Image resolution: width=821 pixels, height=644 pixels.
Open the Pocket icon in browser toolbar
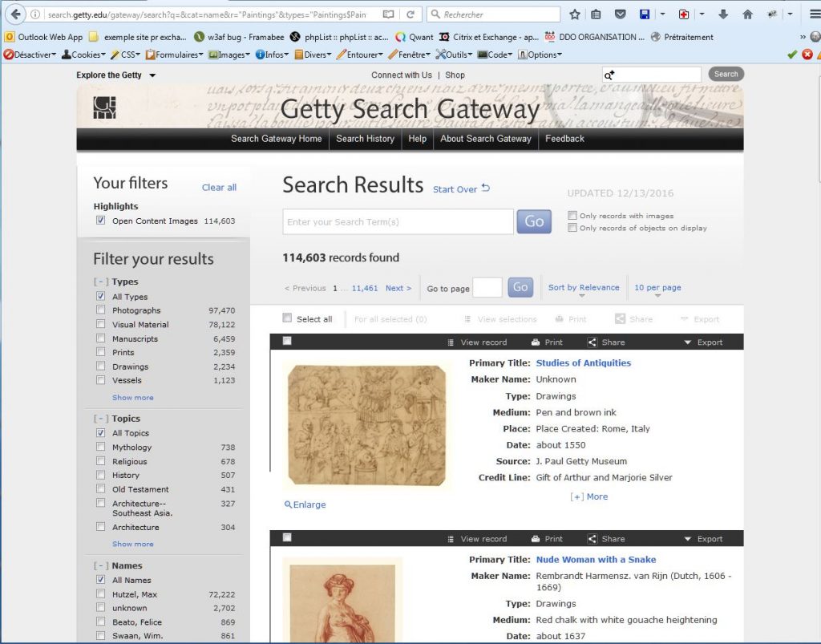pyautogui.click(x=620, y=14)
